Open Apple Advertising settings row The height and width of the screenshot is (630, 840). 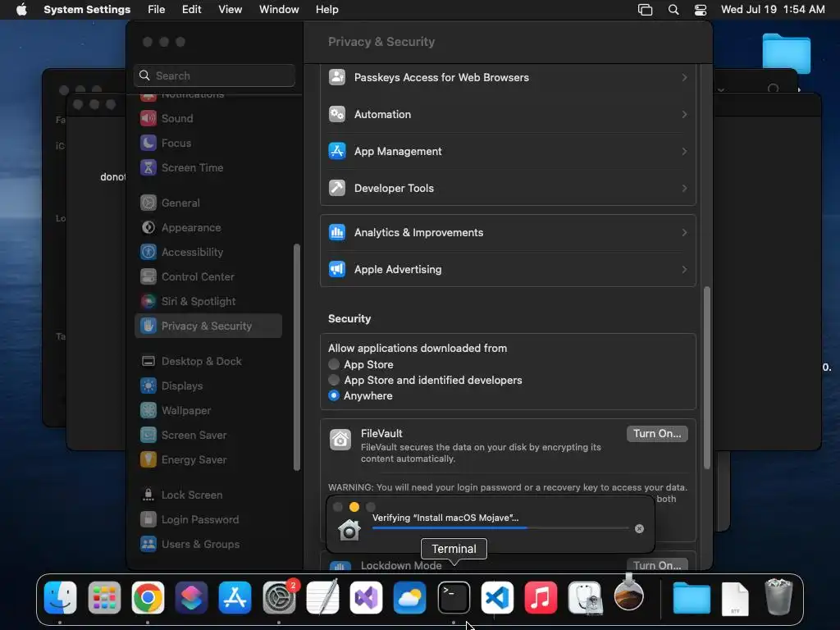point(508,269)
